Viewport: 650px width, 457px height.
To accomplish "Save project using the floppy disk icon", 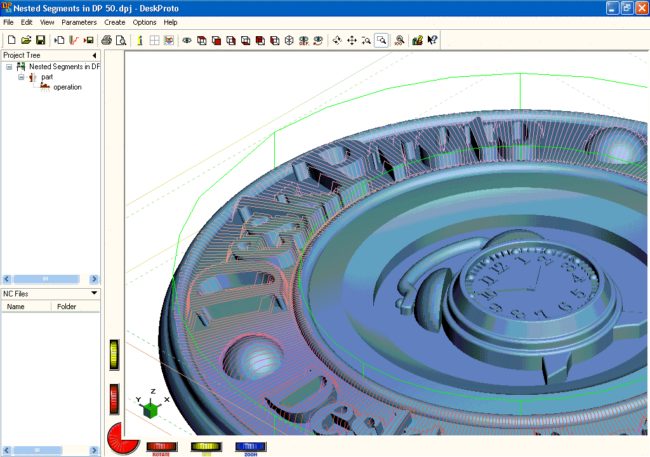I will [x=41, y=40].
